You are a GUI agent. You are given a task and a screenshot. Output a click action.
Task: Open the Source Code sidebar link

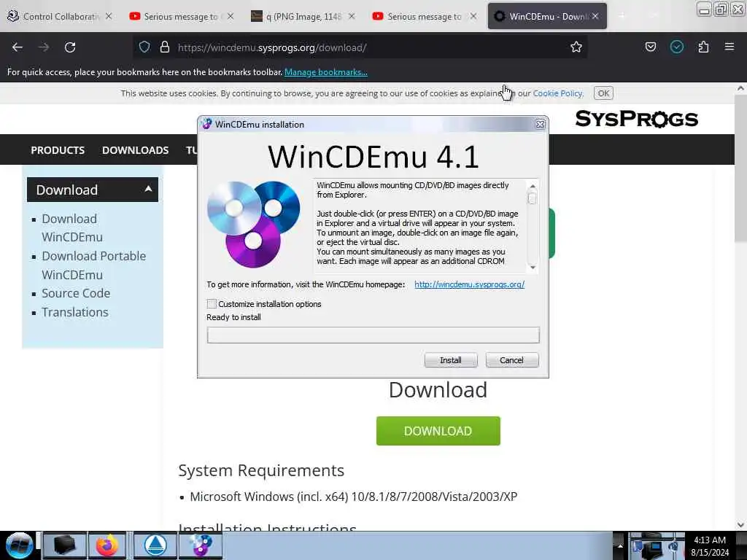point(76,293)
